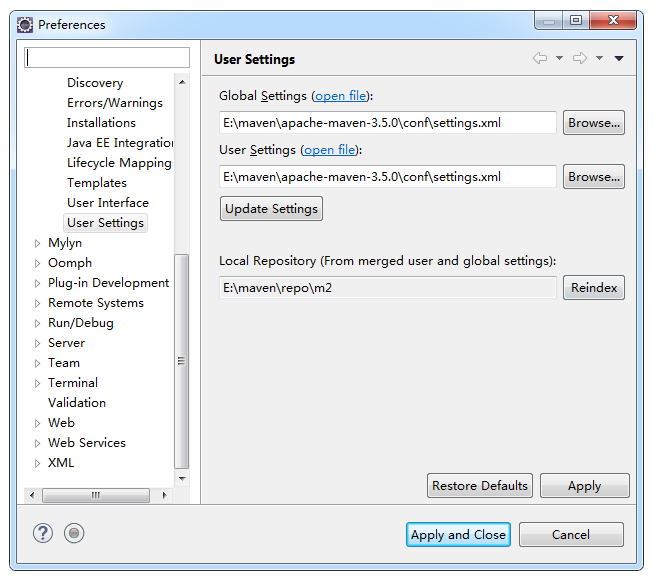The width and height of the screenshot is (658, 581).
Task: Select the Terminal label in tree
Action: click(73, 383)
